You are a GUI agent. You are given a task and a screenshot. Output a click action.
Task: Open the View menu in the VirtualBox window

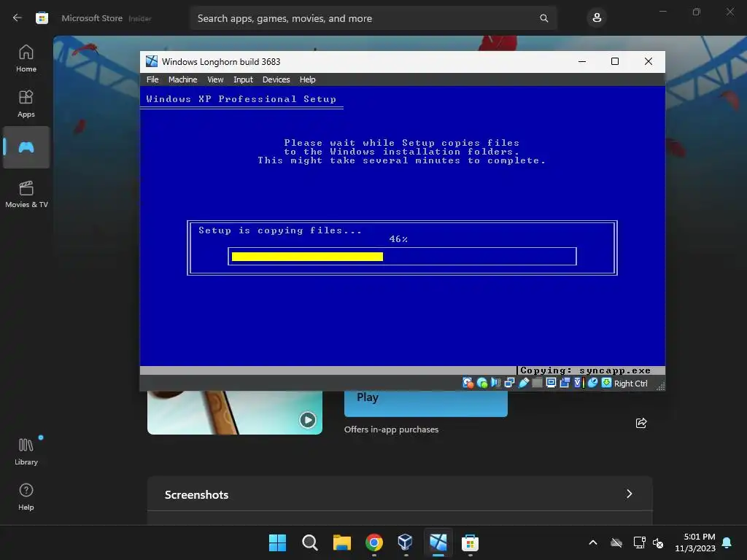(215, 79)
